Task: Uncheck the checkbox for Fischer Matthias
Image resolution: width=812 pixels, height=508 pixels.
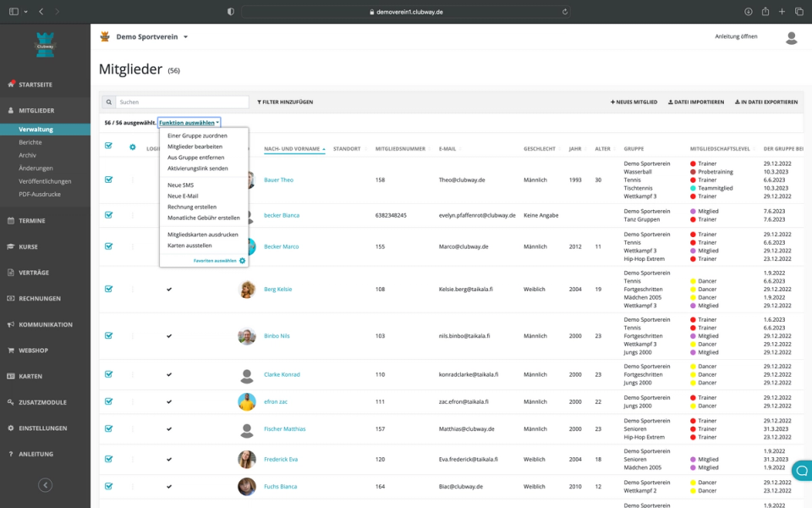Action: [108, 428]
